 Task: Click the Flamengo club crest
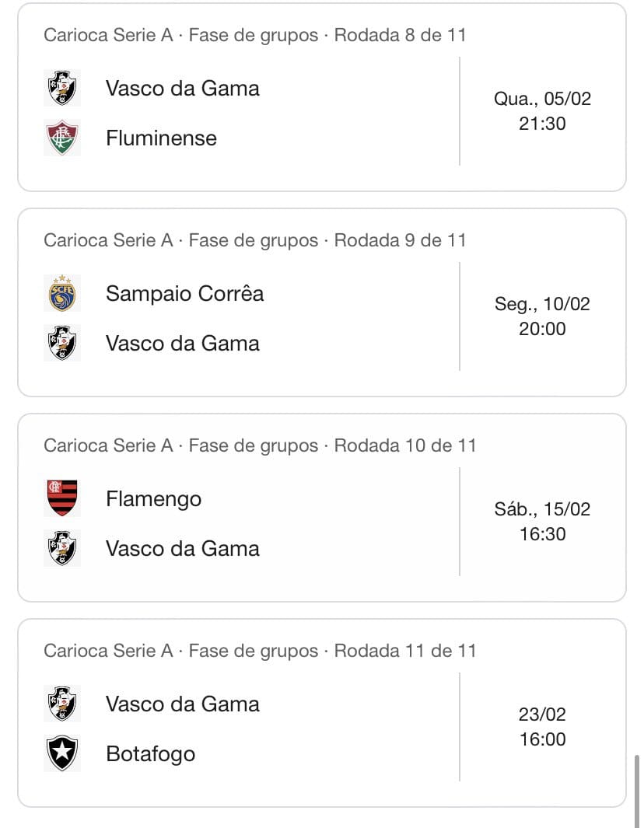[x=62, y=498]
